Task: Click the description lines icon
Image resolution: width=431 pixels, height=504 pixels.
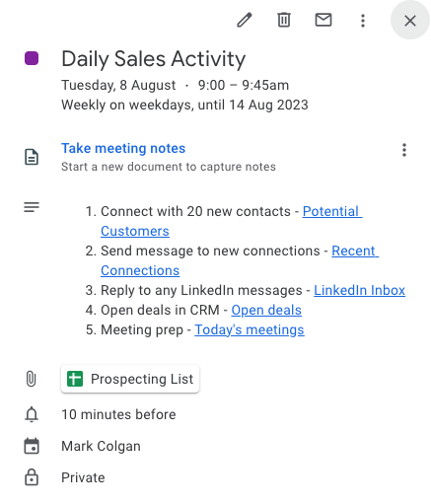Action: (32, 207)
